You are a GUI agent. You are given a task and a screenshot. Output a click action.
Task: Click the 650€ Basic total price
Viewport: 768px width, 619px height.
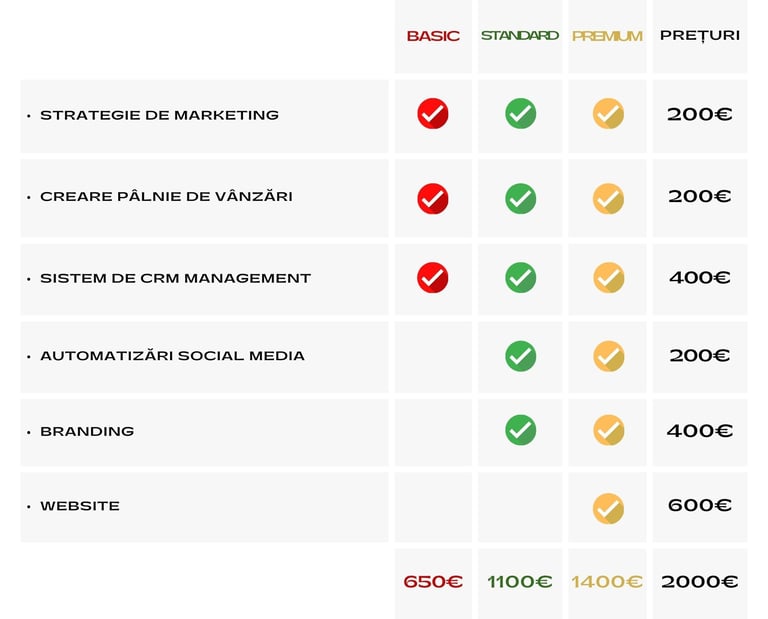433,582
